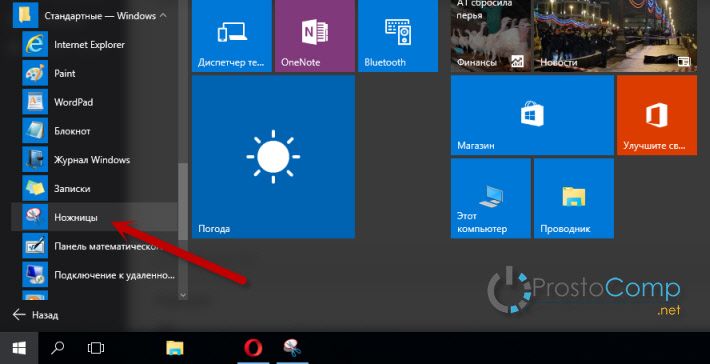Open the Проводник file explorer tile

click(574, 198)
